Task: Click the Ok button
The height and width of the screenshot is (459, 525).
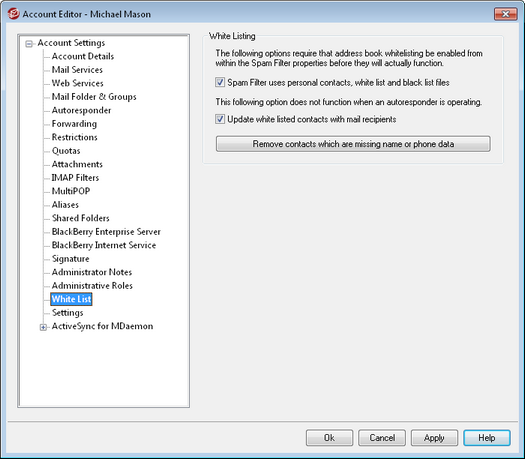Action: coord(329,438)
